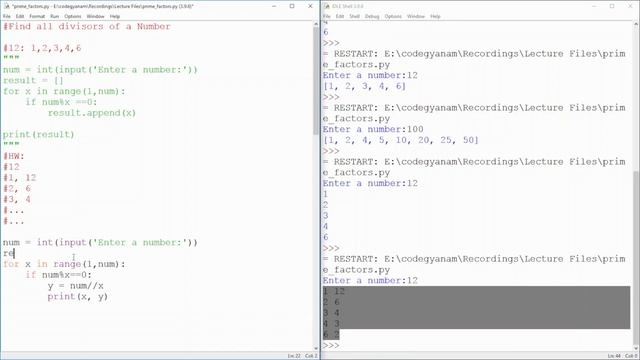
Task: Open the Edit menu in editor window
Action: (20, 16)
